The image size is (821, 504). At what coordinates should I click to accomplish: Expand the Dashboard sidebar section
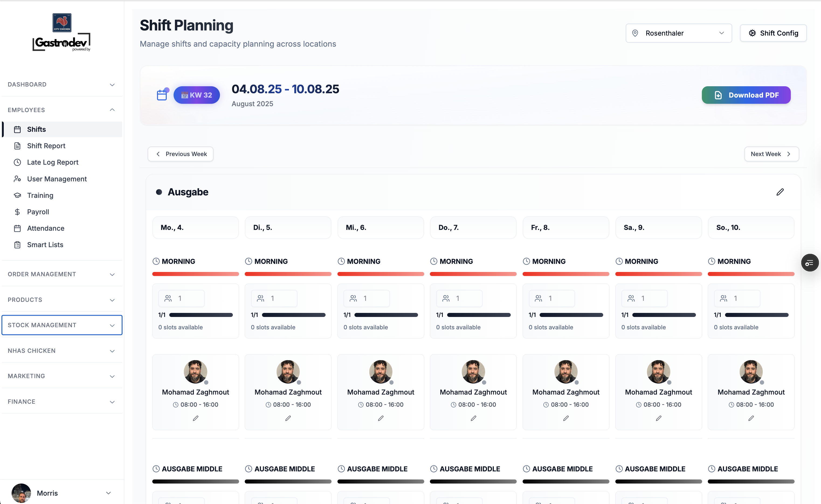[x=62, y=84]
